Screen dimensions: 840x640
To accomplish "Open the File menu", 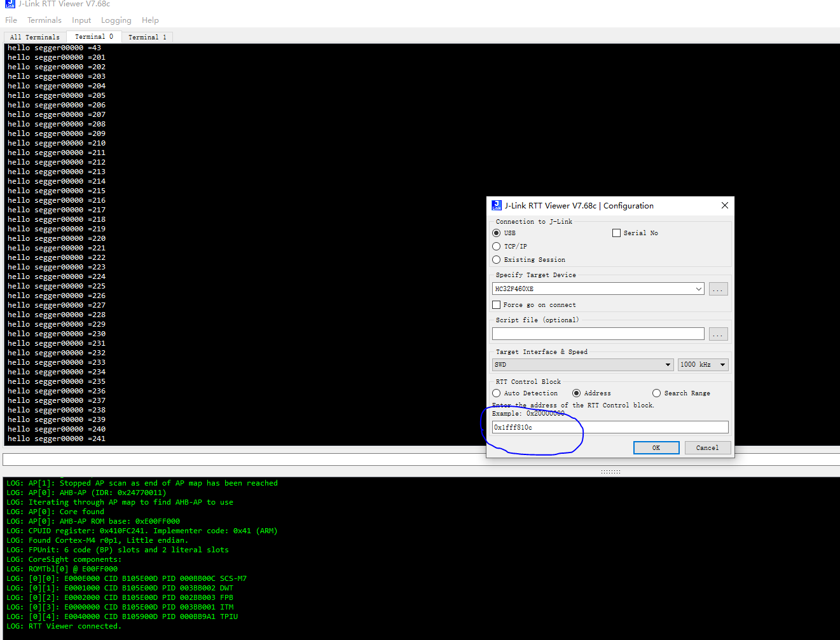I will pyautogui.click(x=11, y=20).
